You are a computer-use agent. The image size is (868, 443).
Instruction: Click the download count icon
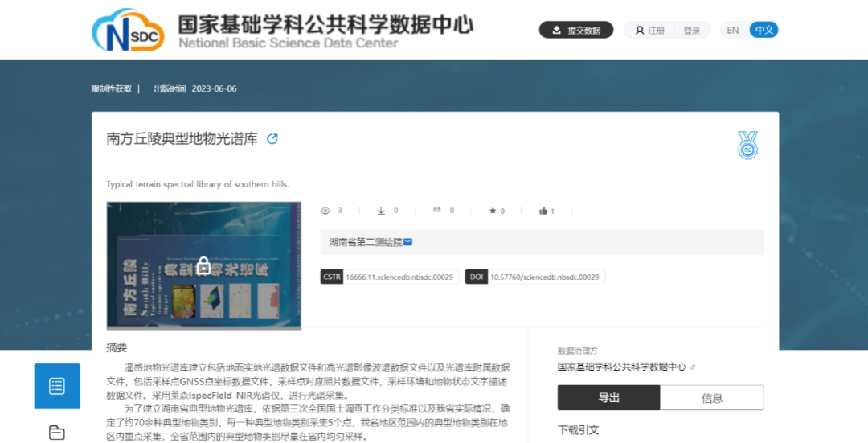click(x=381, y=211)
